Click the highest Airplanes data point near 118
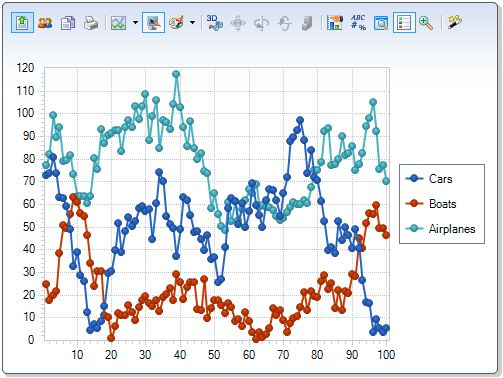 (176, 74)
